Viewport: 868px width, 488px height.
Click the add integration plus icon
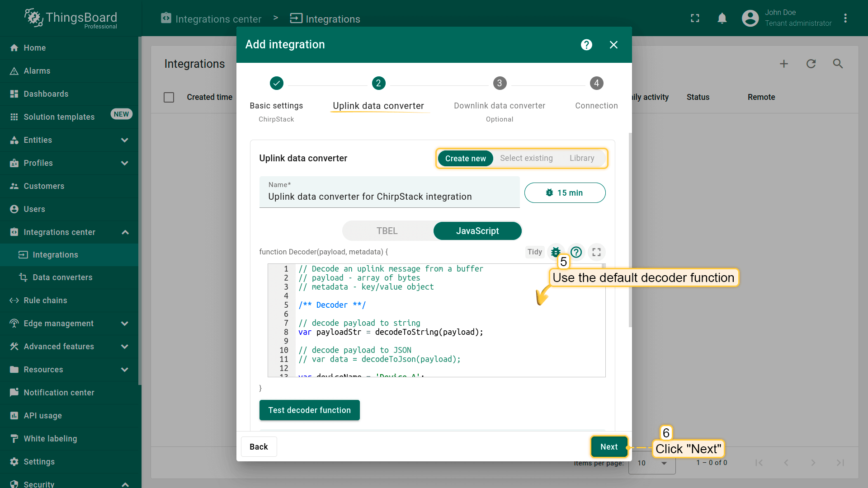pos(784,64)
